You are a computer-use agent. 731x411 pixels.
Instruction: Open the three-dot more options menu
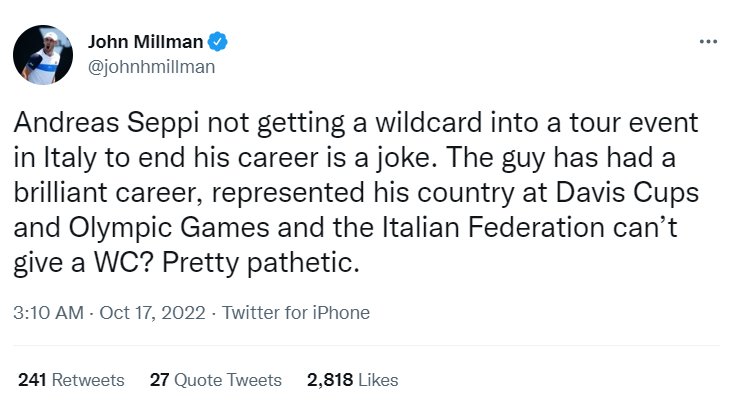[708, 42]
